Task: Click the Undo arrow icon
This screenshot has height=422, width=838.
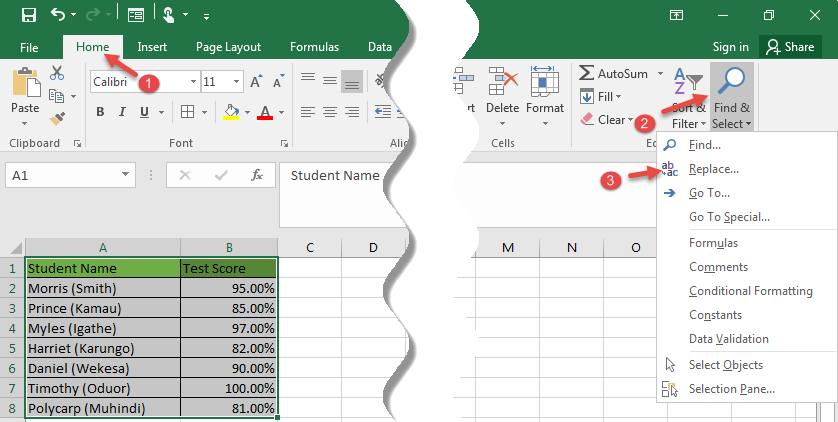Action: 57,15
